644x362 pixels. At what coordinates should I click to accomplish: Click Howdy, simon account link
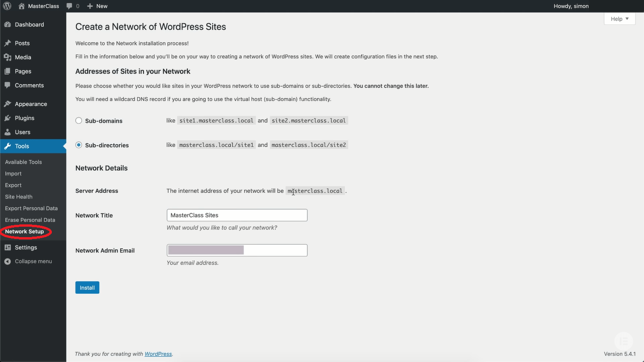(x=571, y=6)
